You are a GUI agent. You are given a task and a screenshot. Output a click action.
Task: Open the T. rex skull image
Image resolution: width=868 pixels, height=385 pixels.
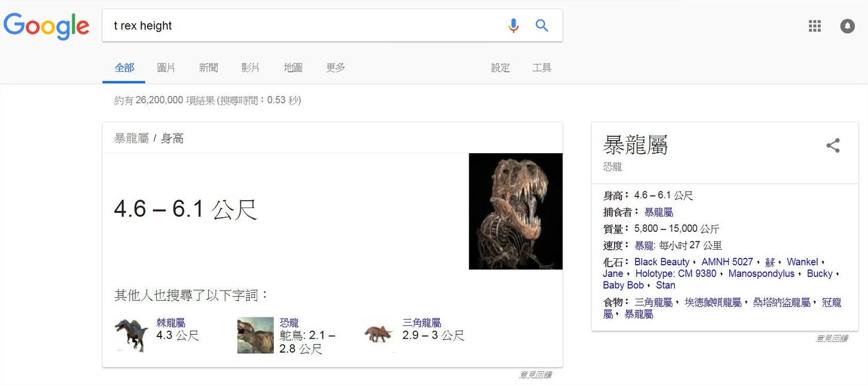(516, 211)
